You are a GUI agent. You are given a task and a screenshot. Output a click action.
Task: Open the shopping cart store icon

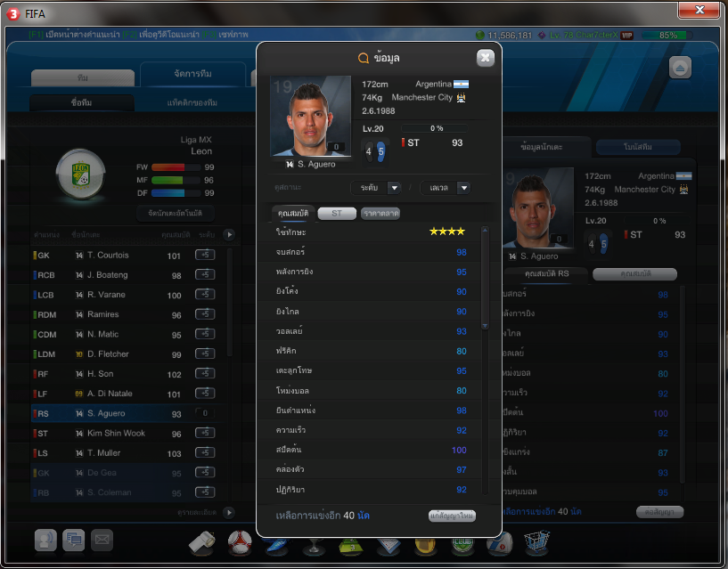tap(536, 541)
